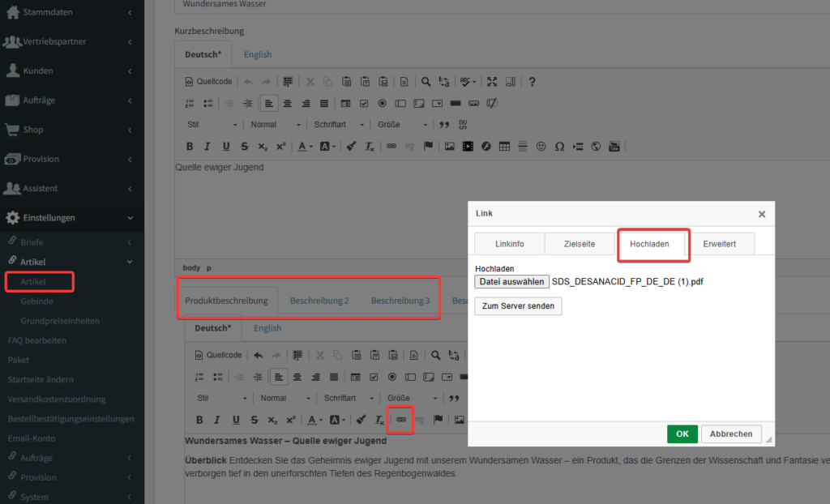Toggle italic in the Produktbeschreibung editor
This screenshot has height=504, width=830.
click(217, 420)
